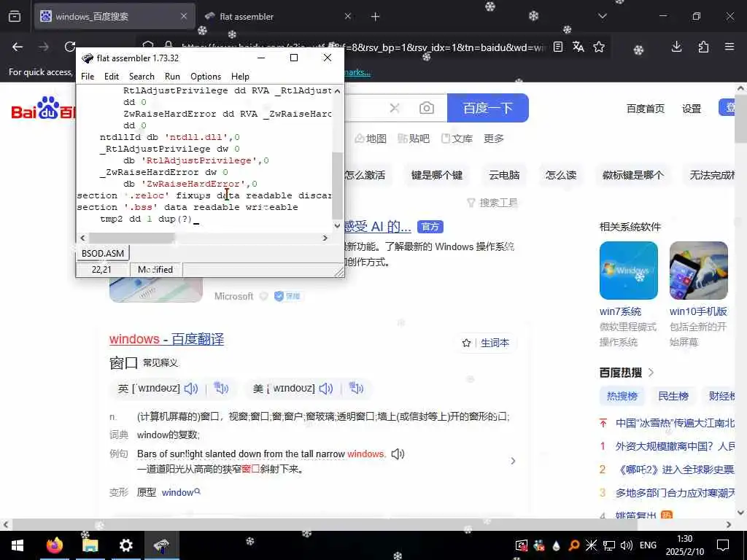Click the volume icon in system tray
The height and width of the screenshot is (560, 747).
coord(627,545)
